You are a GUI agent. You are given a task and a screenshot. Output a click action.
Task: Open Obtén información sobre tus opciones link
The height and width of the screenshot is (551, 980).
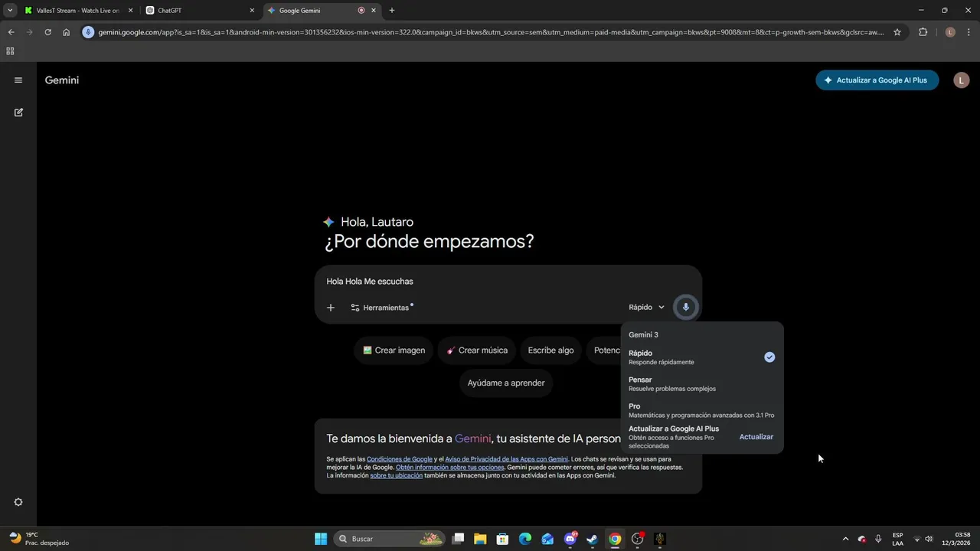click(450, 468)
